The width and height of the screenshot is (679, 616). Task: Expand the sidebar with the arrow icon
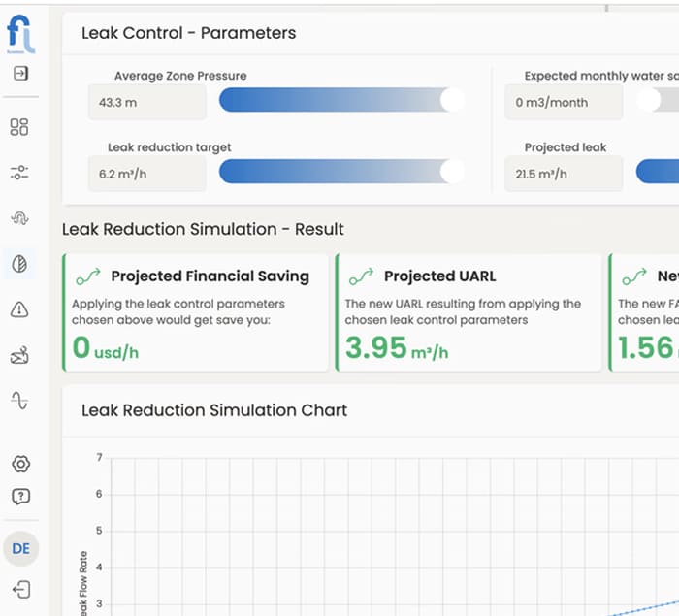(20, 73)
